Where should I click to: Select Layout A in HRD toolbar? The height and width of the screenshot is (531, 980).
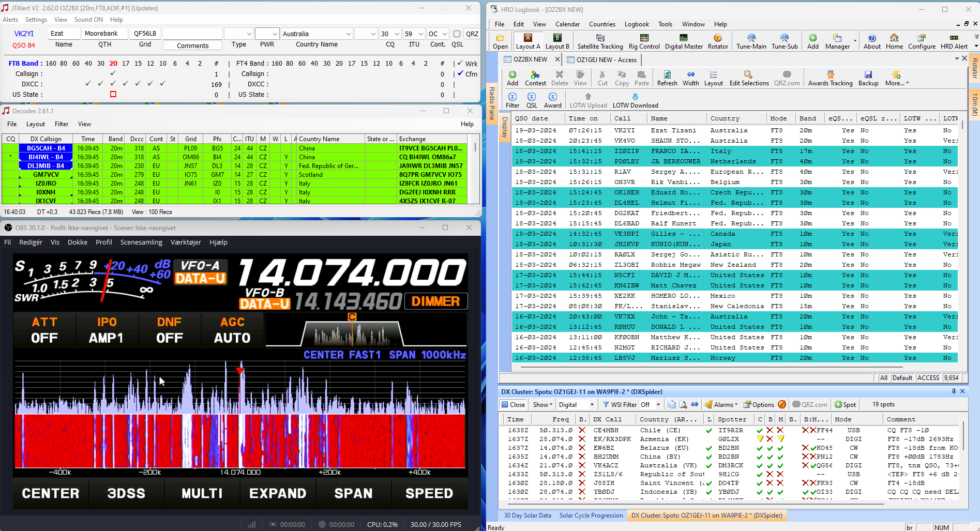tap(528, 41)
